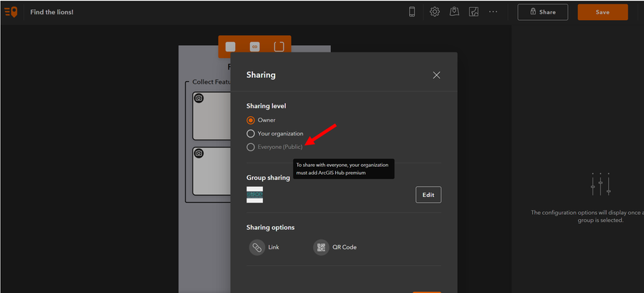
Task: Click the Sharing dialog heading
Action: [x=261, y=75]
